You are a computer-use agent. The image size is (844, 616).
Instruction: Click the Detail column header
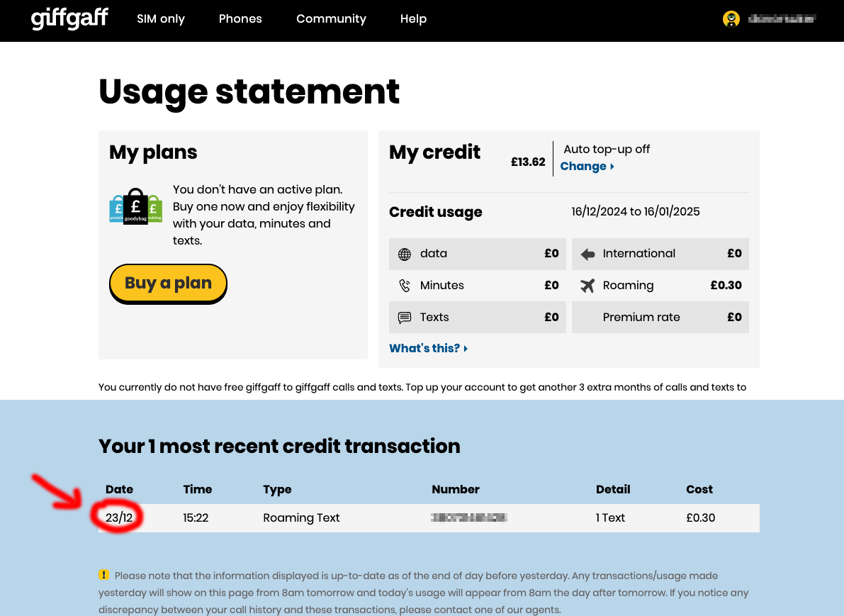613,489
